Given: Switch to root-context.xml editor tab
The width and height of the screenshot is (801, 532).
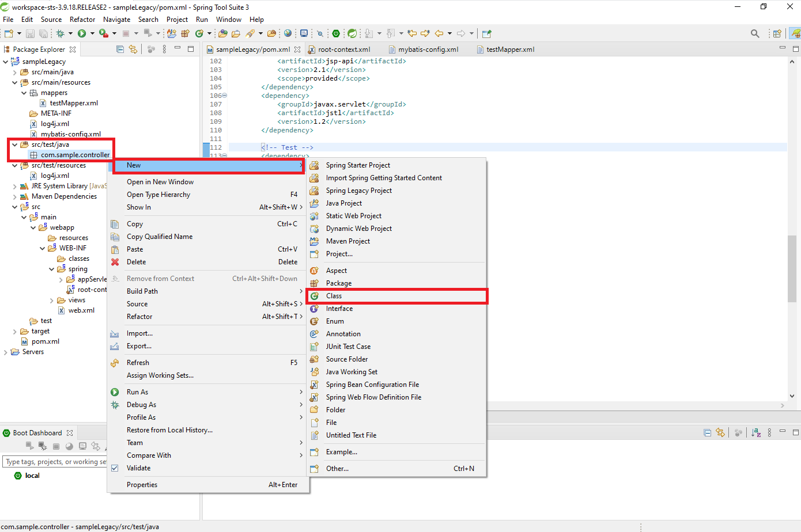Looking at the screenshot, I should pos(344,50).
